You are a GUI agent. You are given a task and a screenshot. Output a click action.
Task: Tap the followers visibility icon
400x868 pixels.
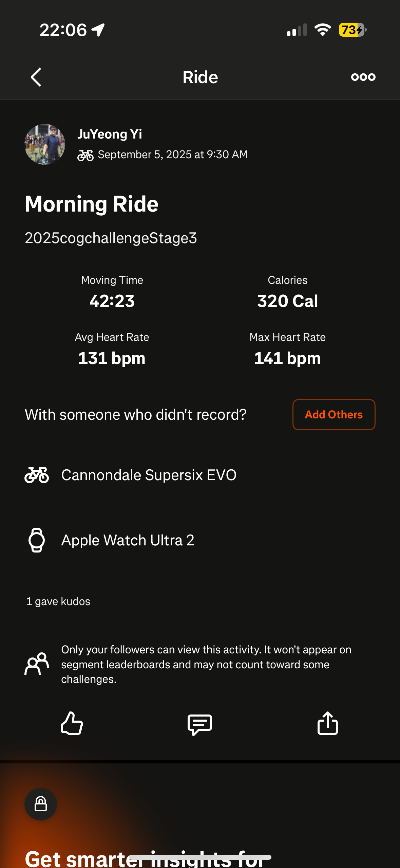(x=37, y=664)
